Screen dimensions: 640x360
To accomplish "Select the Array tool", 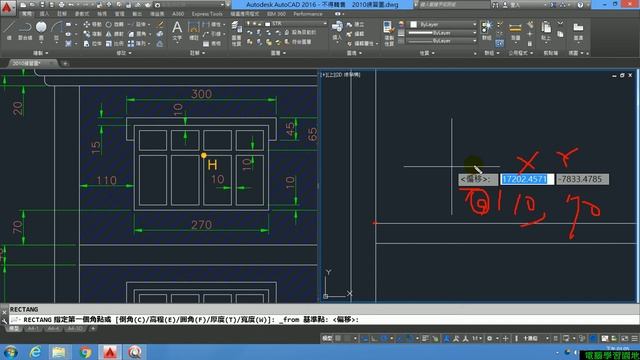I will tap(138, 43).
